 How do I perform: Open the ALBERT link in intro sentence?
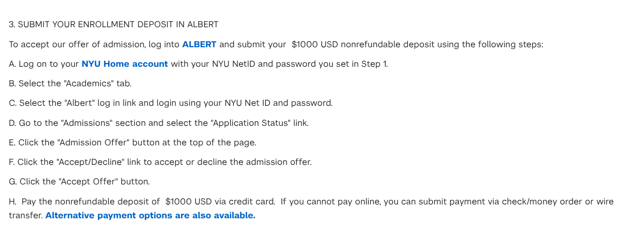click(199, 44)
